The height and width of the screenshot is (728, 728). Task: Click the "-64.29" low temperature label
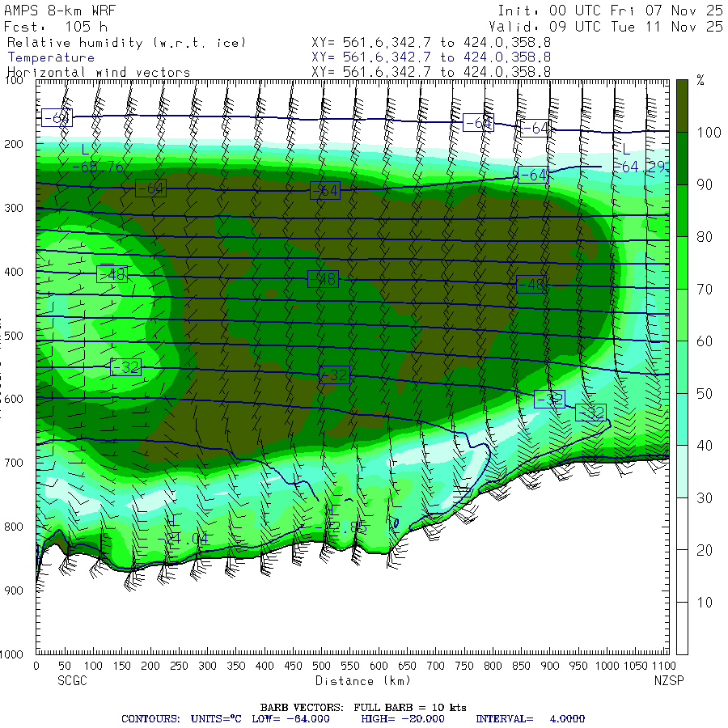coord(641,167)
